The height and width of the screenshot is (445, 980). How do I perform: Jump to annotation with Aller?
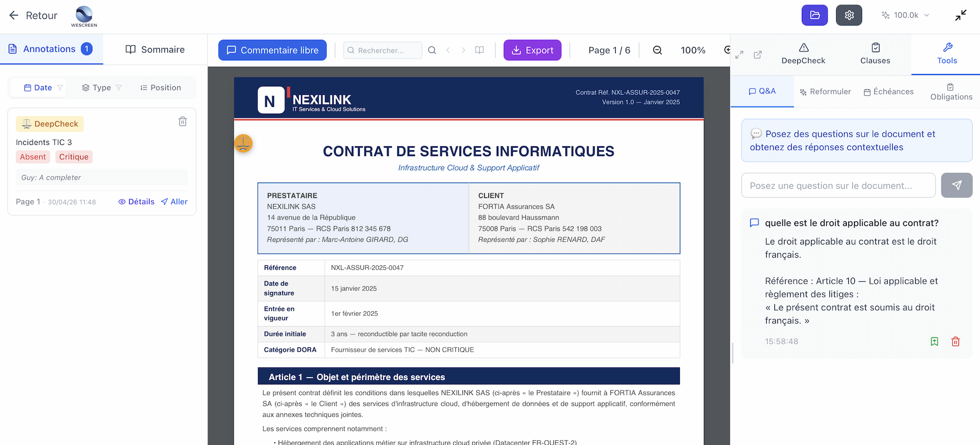tap(174, 202)
